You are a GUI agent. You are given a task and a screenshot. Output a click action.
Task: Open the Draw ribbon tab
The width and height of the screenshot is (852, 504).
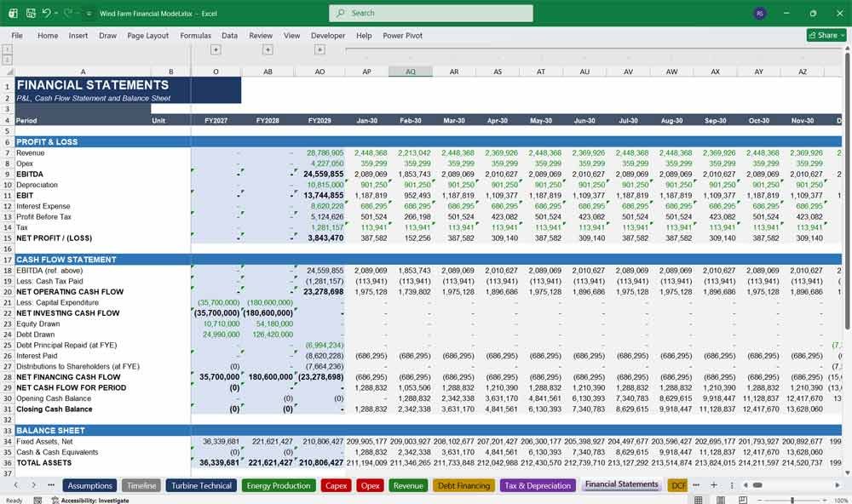pos(107,35)
